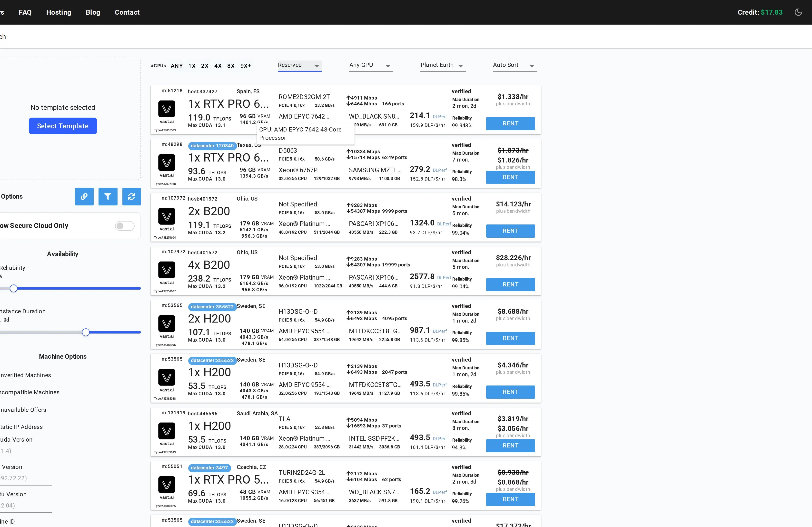Click vast.ai logo in the 4x B200 offer

167,270
